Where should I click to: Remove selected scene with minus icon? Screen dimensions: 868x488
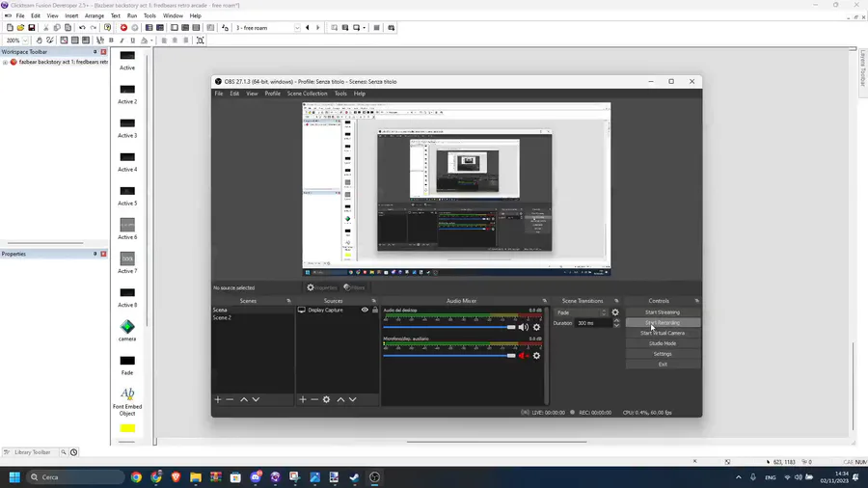230,399
